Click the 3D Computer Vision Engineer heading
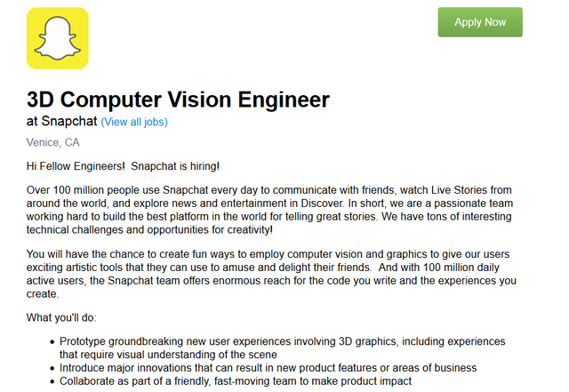Screen dimensions: 569x392 click(179, 99)
